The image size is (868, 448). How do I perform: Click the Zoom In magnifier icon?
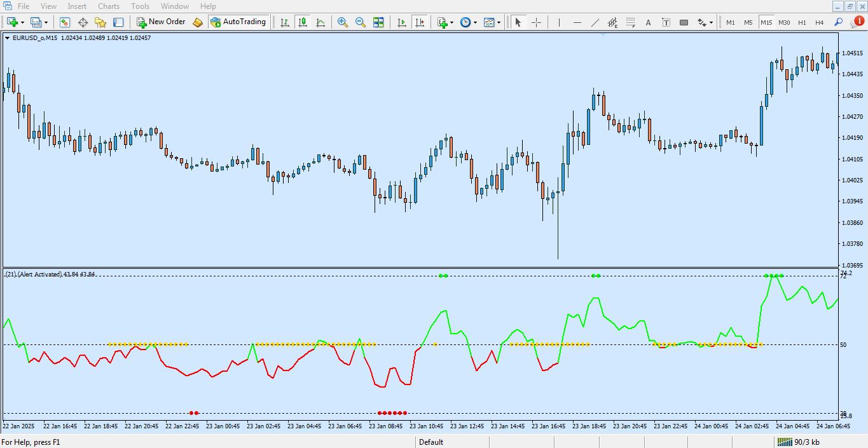[343, 22]
